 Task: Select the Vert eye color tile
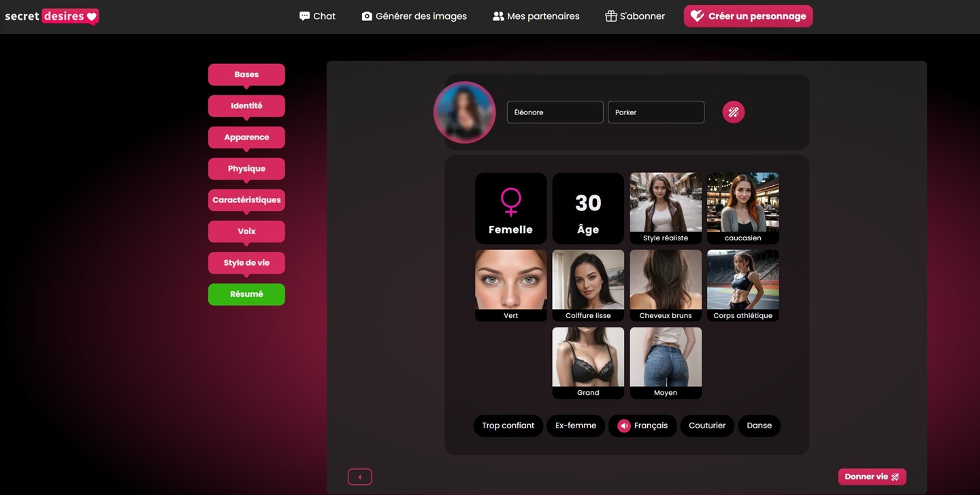tap(510, 285)
